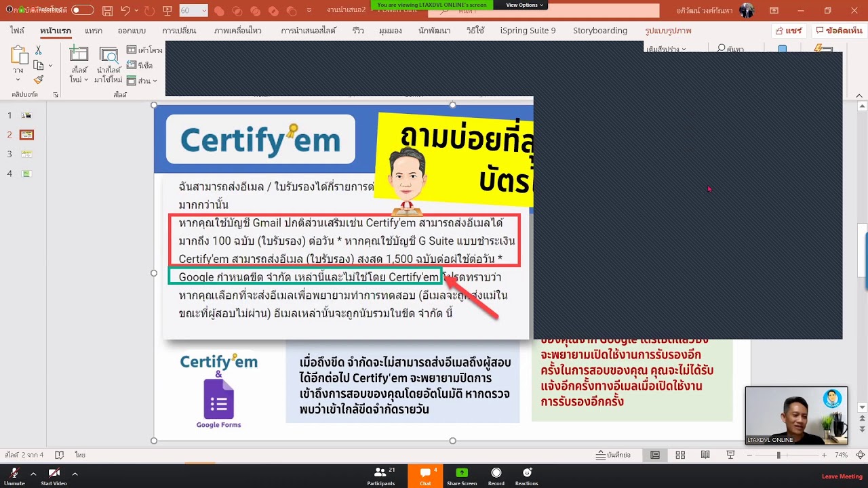Adjust the zoom slider handle
The image size is (868, 488).
click(x=778, y=455)
